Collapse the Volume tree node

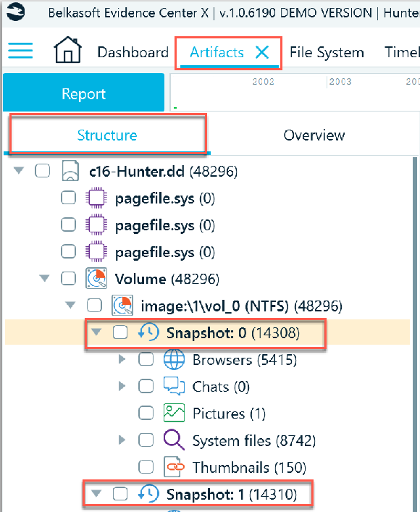(44, 278)
